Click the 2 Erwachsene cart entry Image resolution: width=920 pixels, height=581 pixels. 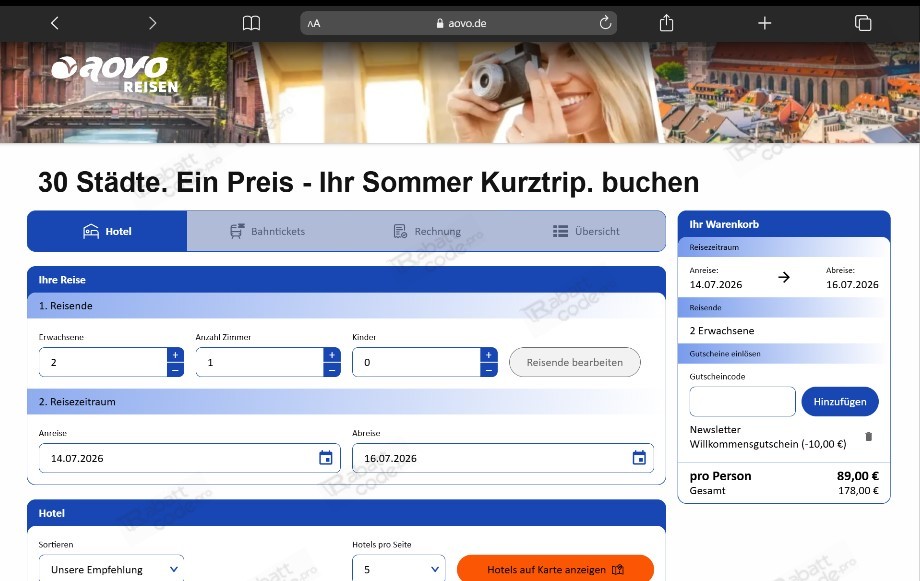(722, 330)
